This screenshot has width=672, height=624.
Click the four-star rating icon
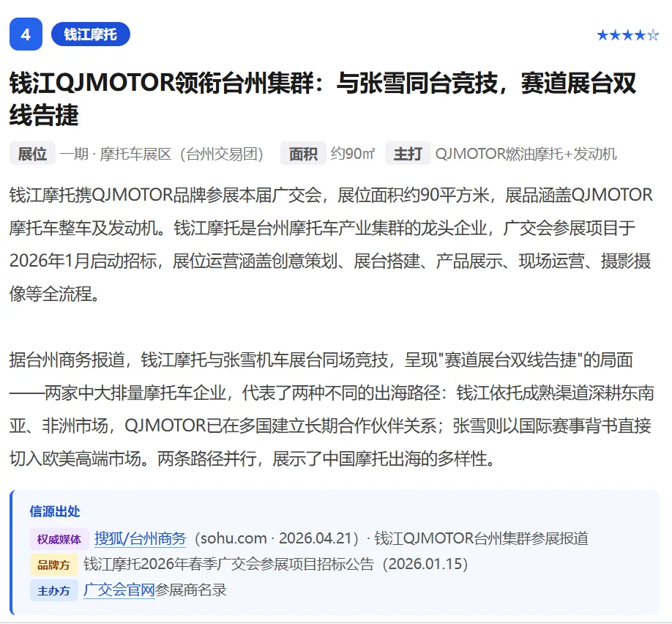(627, 35)
